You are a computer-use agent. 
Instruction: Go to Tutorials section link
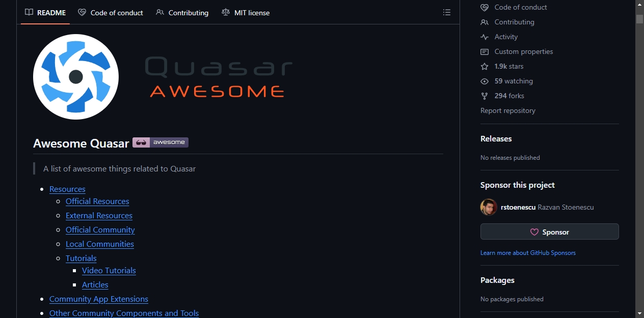tap(81, 258)
